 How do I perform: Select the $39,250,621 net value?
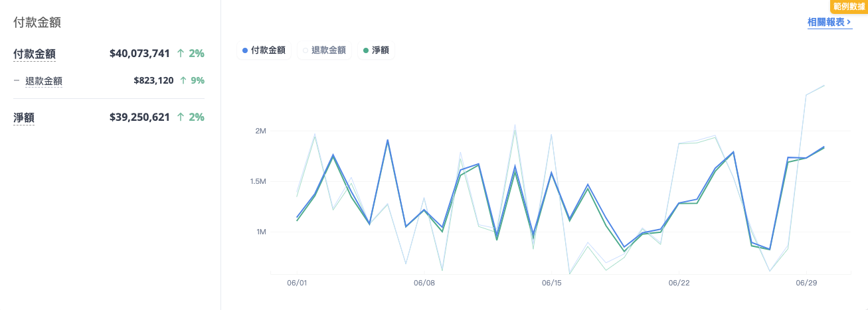pos(139,117)
